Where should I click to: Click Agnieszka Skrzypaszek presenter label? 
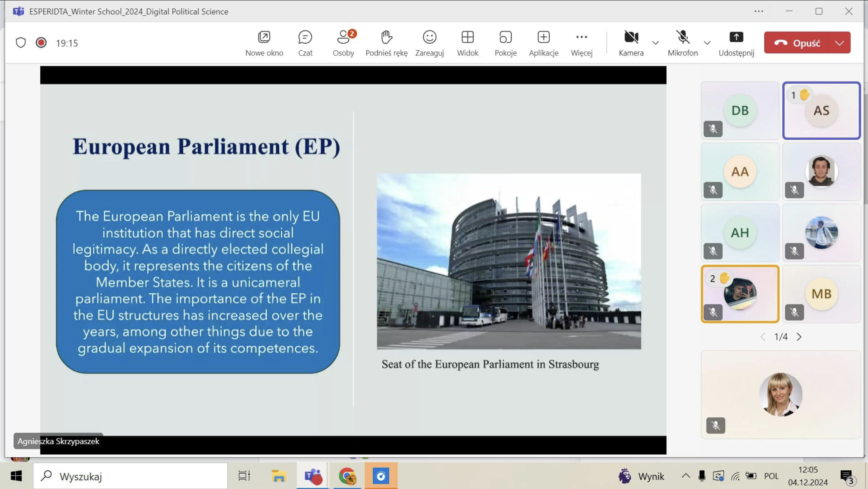(58, 441)
